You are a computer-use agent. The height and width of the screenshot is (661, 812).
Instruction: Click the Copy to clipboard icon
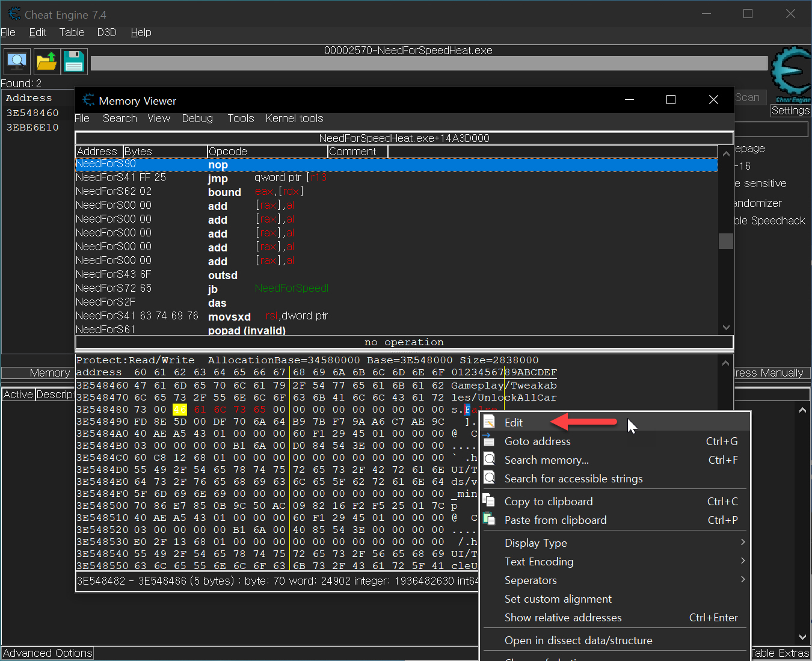(490, 501)
